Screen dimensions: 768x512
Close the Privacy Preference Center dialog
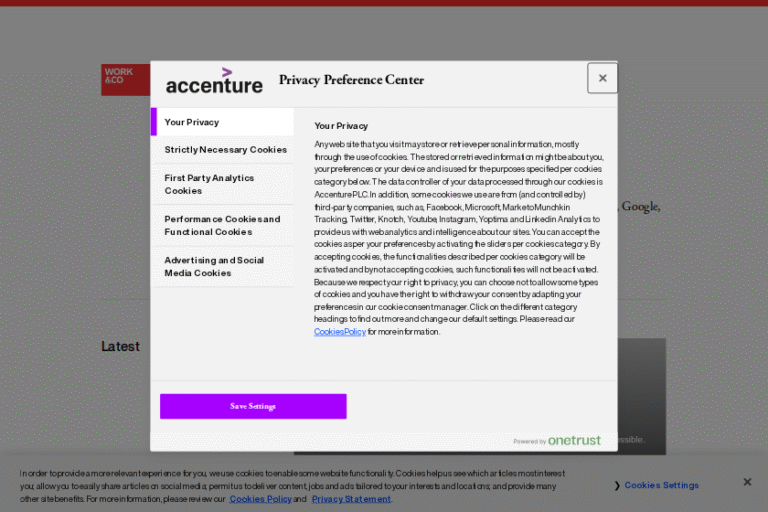tap(602, 78)
